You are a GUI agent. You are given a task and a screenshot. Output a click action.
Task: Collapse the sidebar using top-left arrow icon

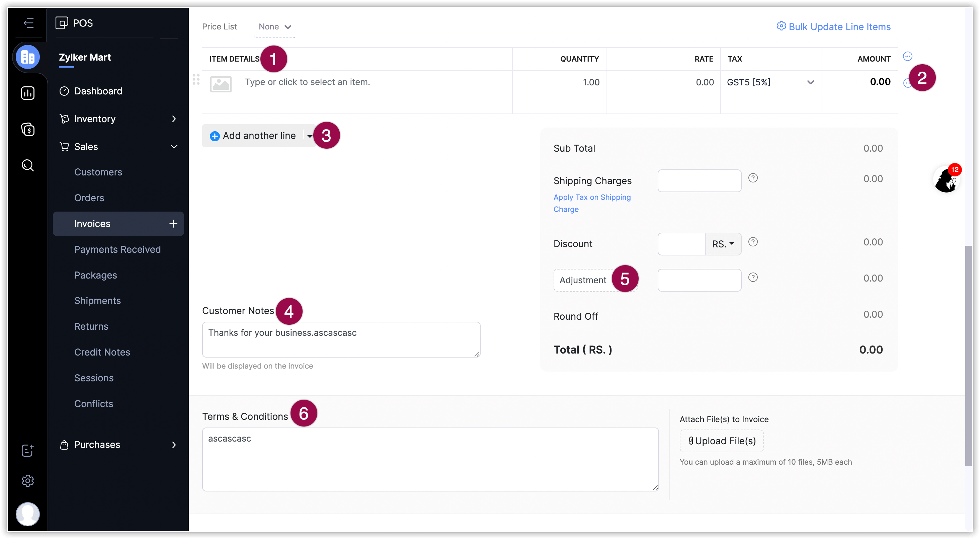(x=28, y=23)
